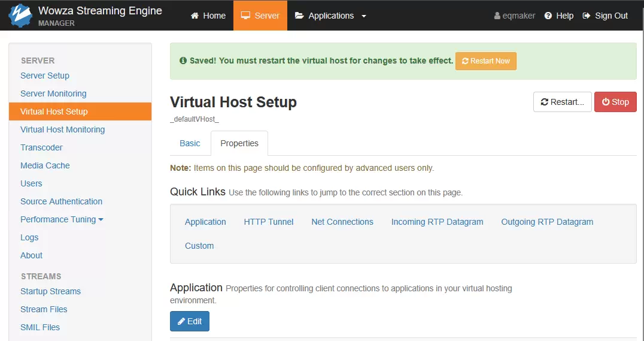Jump to the HTTP Tunnel section link
Image resolution: width=644 pixels, height=341 pixels.
coord(269,222)
